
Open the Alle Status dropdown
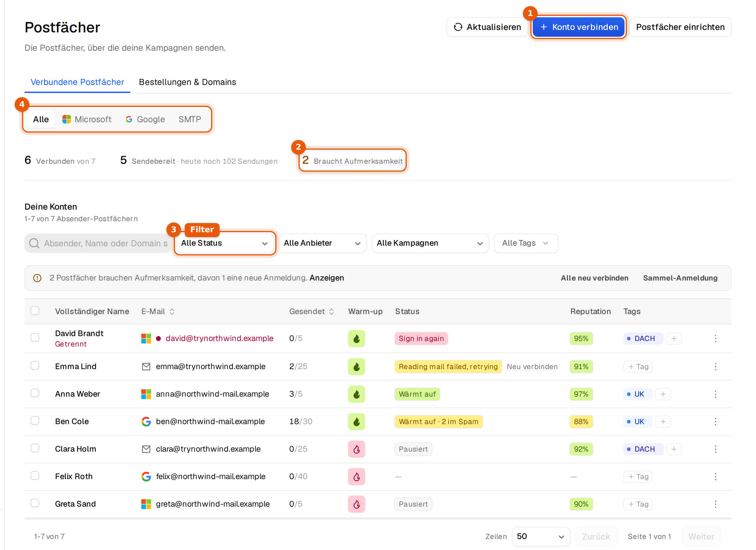(224, 243)
